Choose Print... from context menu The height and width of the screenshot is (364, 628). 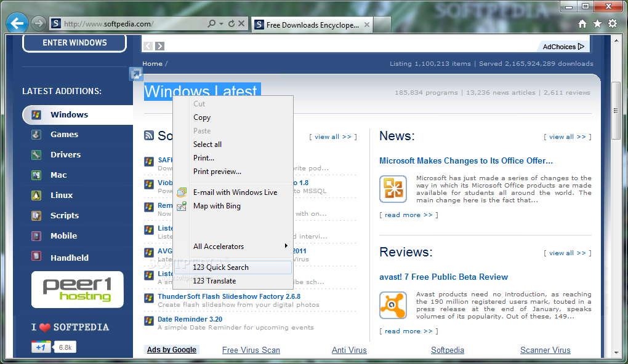(233, 158)
